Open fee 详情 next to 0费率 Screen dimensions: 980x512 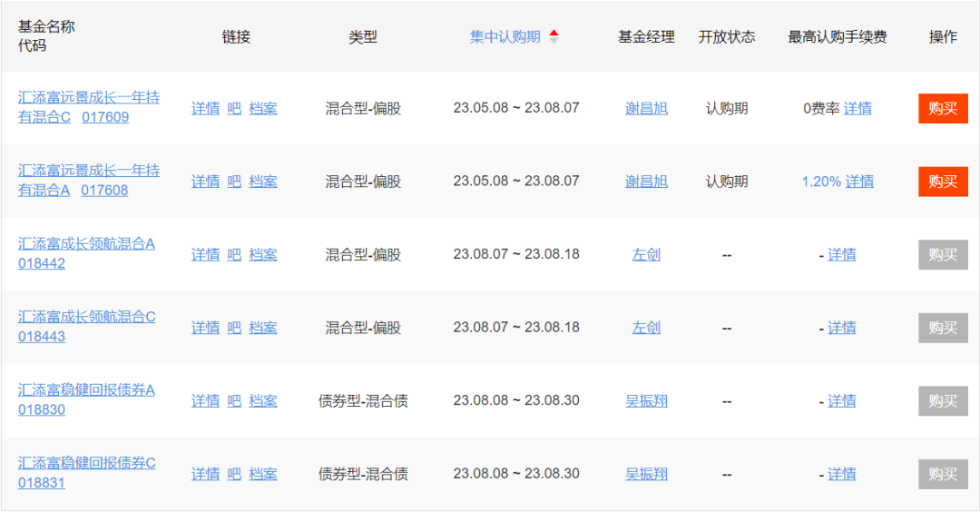coord(857,108)
